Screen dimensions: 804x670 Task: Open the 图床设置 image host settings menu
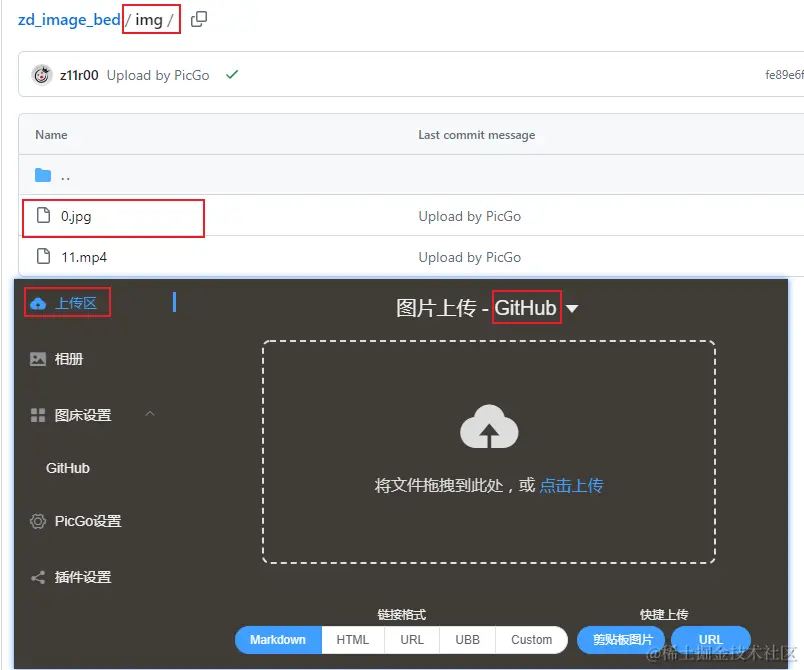(83, 415)
